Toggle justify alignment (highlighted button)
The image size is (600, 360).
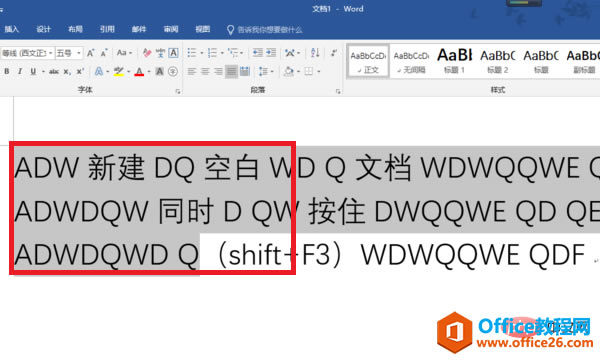(x=231, y=72)
